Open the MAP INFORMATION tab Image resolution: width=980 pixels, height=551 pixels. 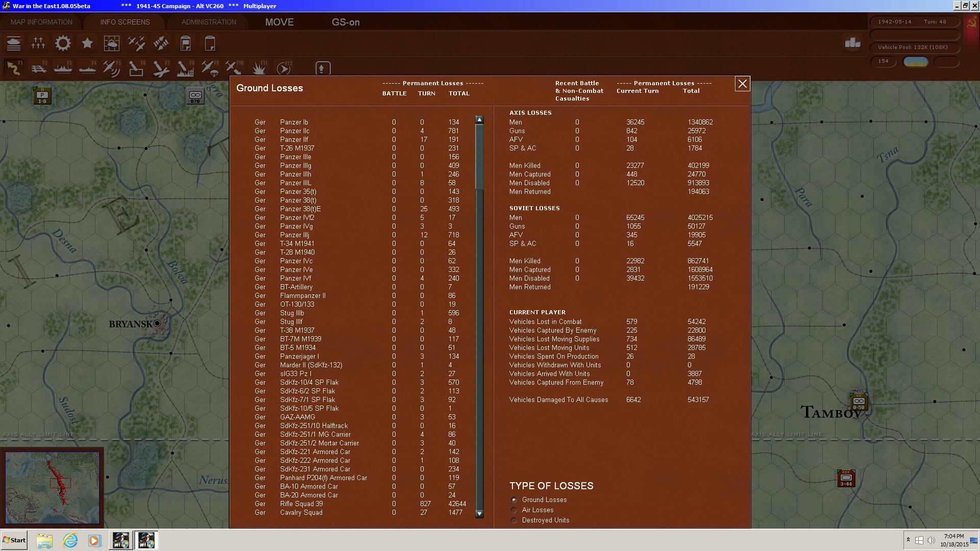[41, 22]
